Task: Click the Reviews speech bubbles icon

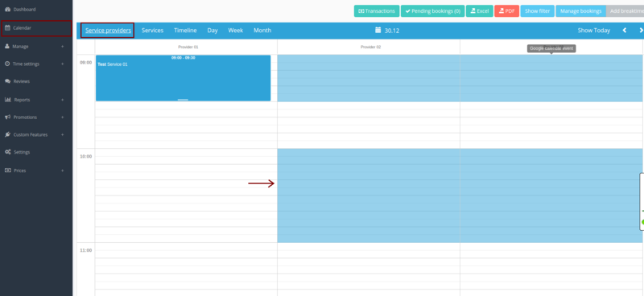Action: tap(7, 81)
